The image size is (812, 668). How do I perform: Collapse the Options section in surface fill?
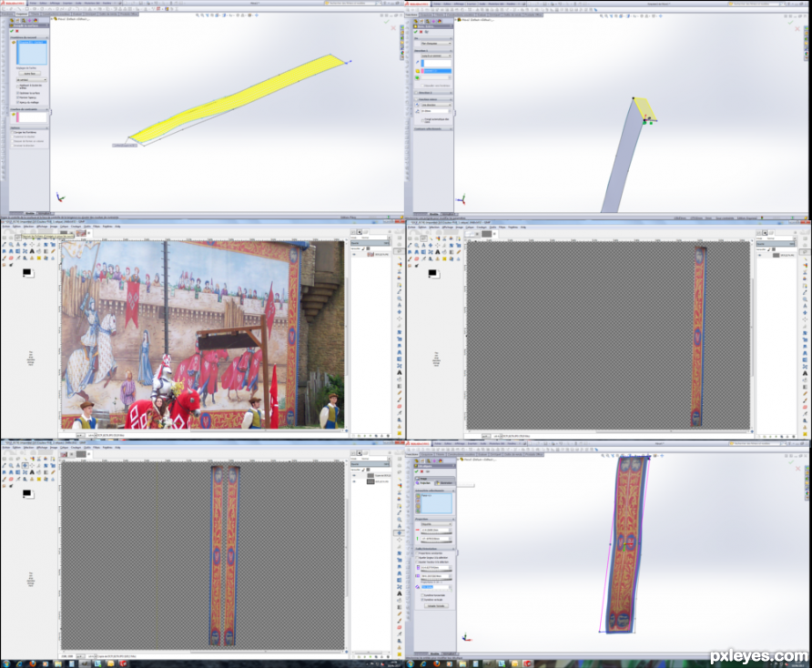47,128
